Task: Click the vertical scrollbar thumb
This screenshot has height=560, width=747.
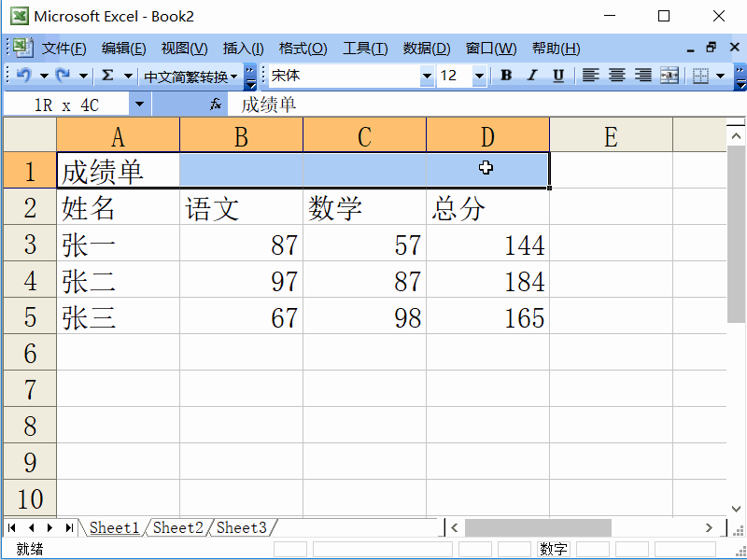Action: pos(736,234)
